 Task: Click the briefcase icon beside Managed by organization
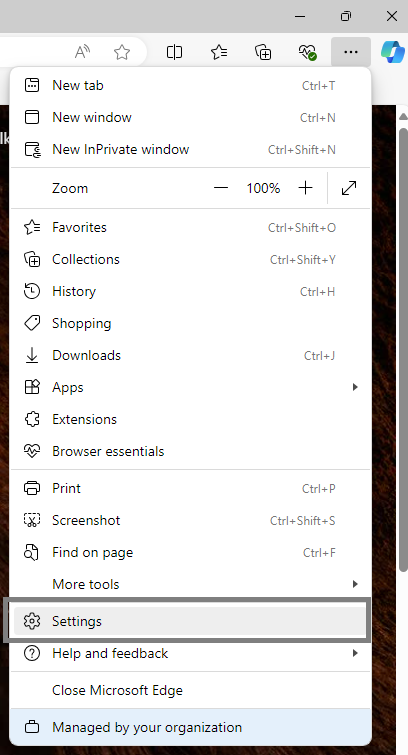32,727
